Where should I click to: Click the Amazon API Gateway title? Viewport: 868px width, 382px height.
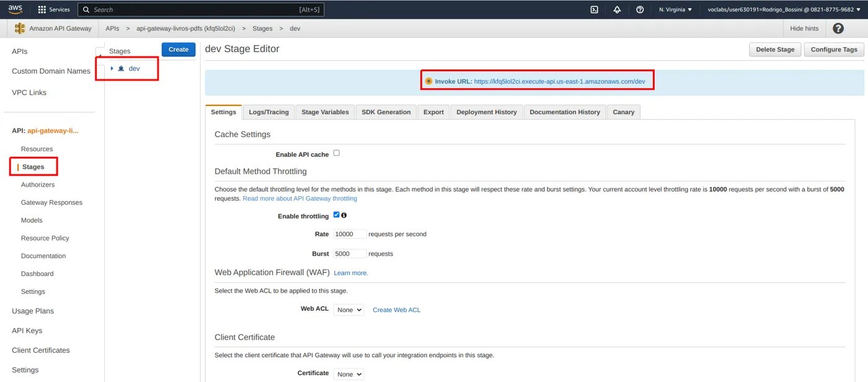[60, 29]
